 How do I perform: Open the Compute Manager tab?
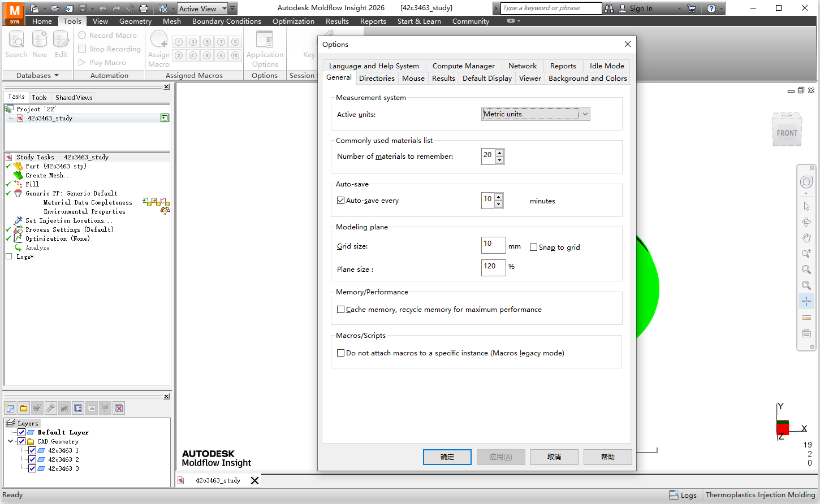click(464, 66)
